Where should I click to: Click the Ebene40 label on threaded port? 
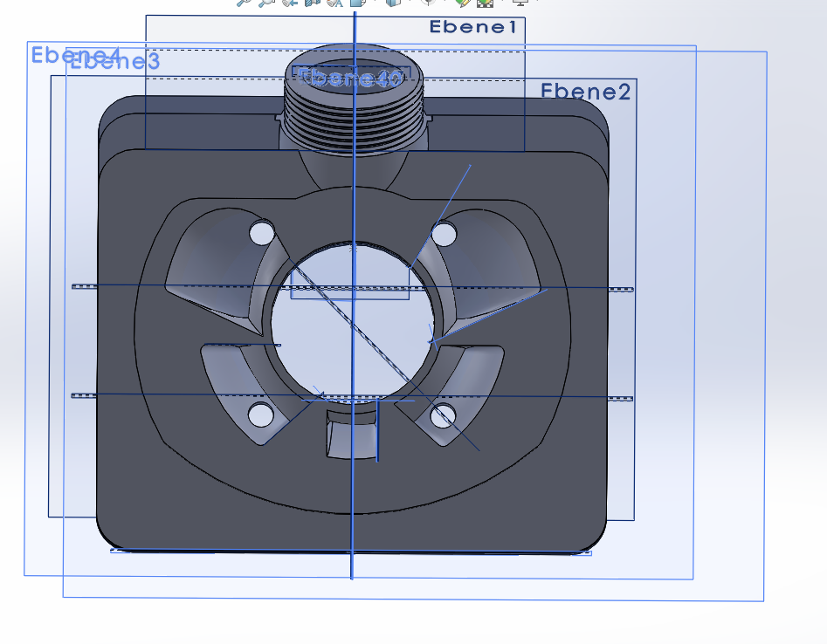click(x=351, y=78)
